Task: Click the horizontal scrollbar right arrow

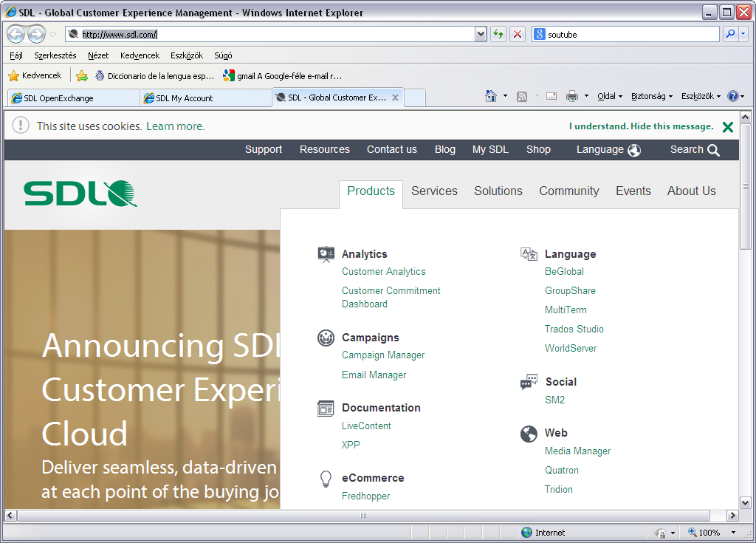Action: (x=732, y=516)
